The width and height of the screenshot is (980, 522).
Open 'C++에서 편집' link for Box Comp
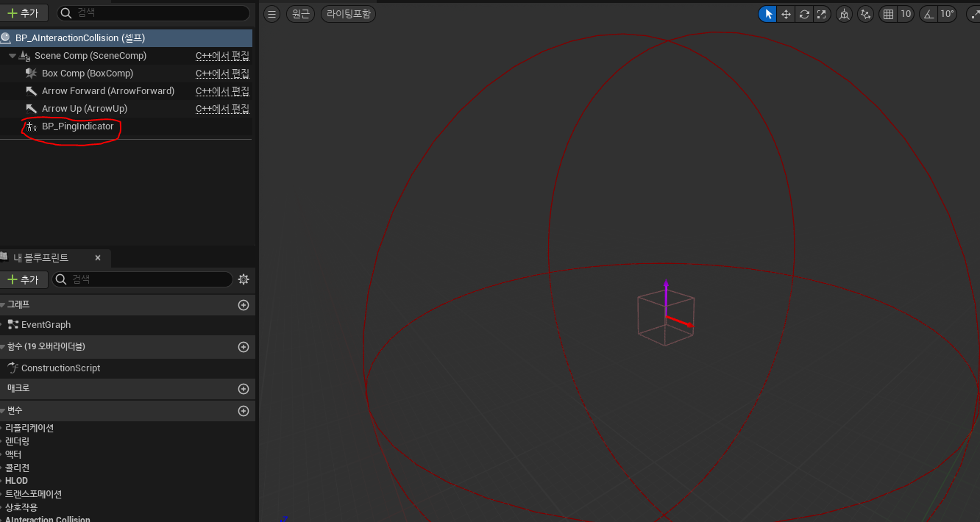coord(222,74)
